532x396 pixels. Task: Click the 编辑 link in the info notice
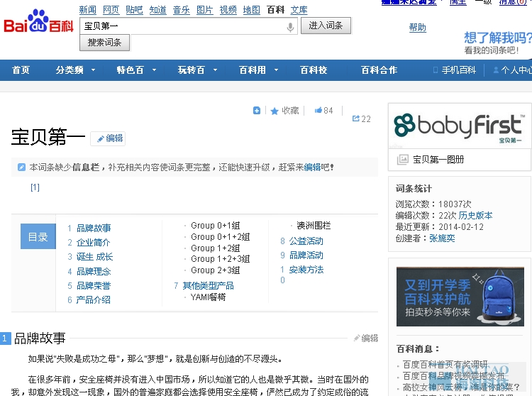(x=312, y=167)
